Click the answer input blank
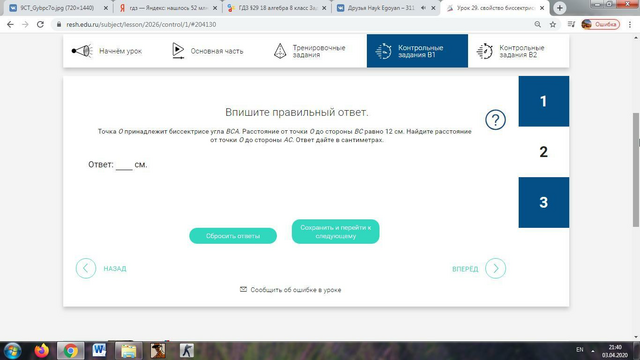The height and width of the screenshot is (360, 640). point(124,165)
